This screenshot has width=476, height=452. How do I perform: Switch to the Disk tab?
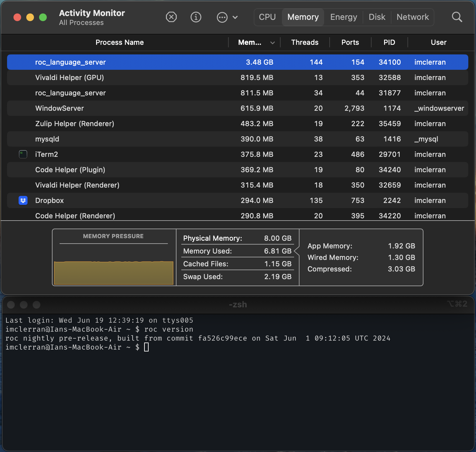377,17
